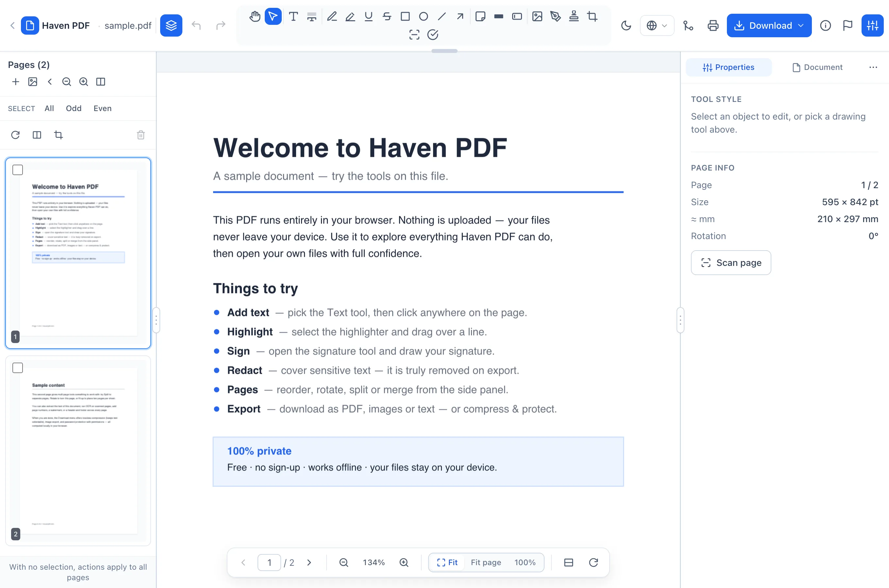Set zoom mode to 100%

click(x=525, y=563)
